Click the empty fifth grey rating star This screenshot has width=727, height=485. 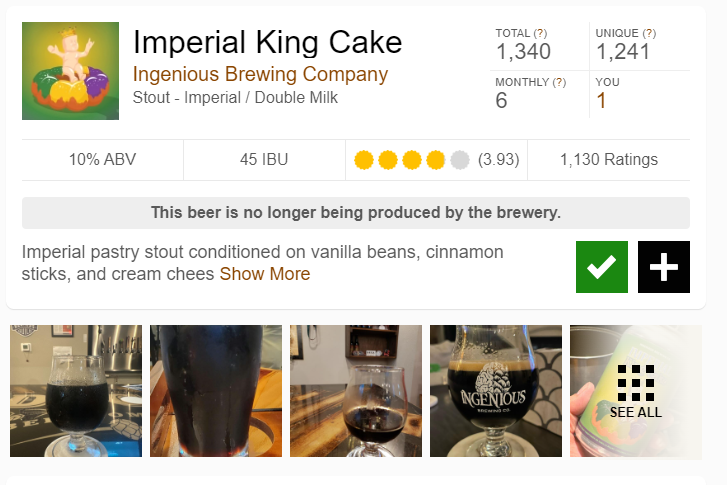(x=460, y=160)
